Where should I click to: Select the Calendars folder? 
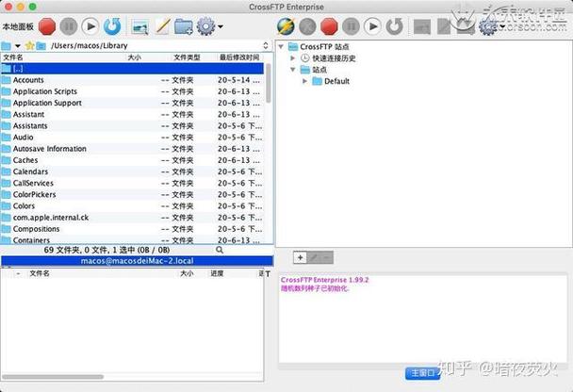132,171
